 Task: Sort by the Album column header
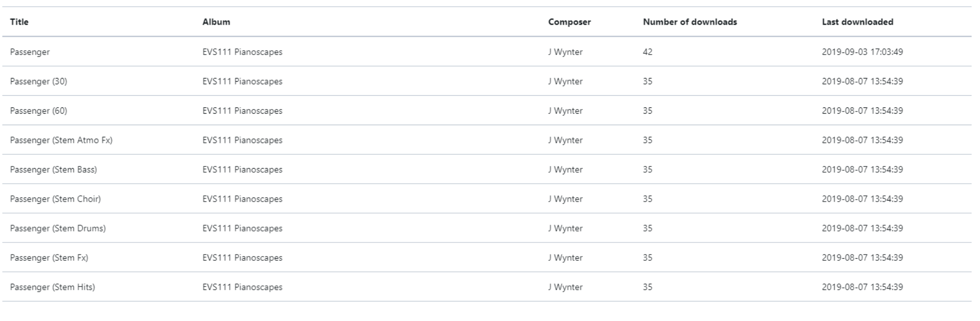coord(216,22)
